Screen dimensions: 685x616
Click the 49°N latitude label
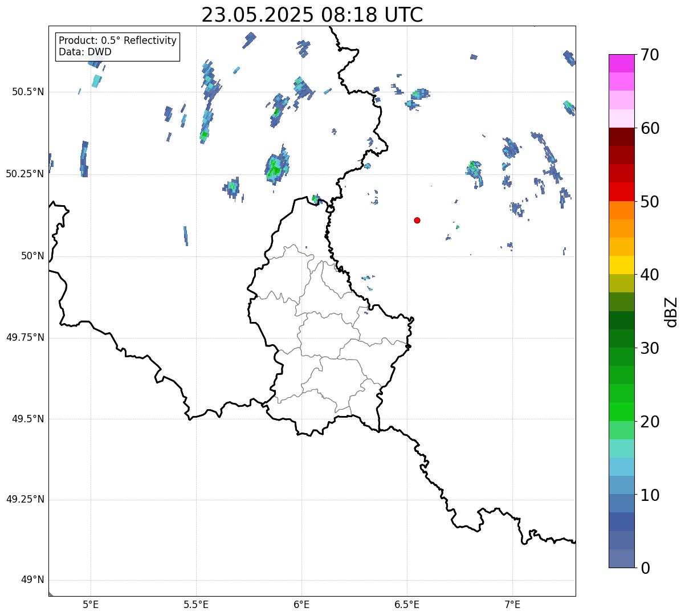[x=31, y=580]
